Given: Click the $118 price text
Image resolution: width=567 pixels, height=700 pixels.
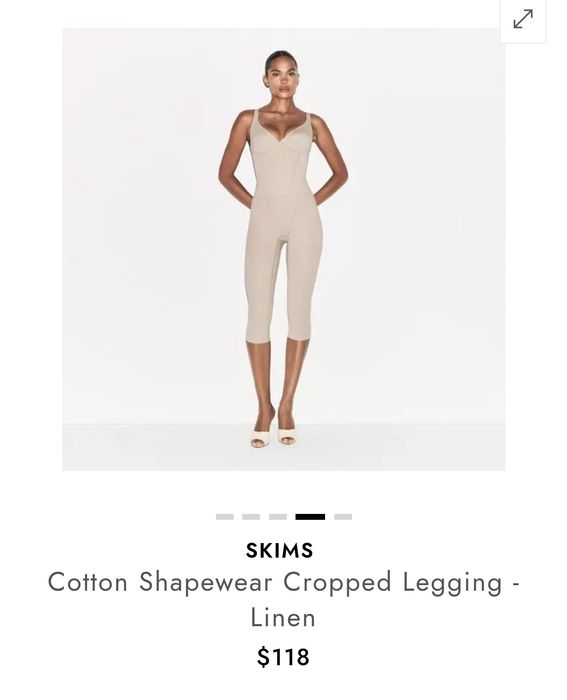Looking at the screenshot, I should tap(283, 657).
